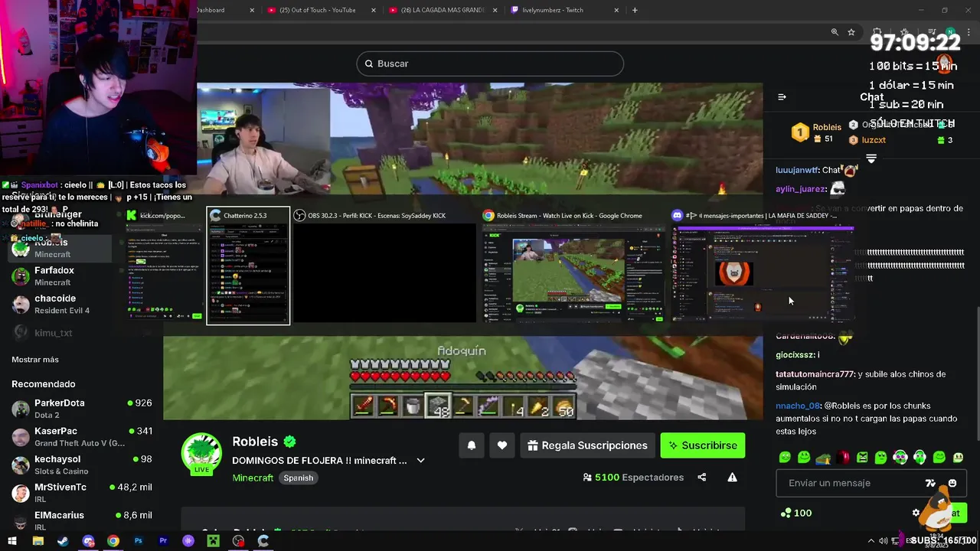This screenshot has height=551, width=980.
Task: Focus the Buscar search field
Action: [x=490, y=64]
